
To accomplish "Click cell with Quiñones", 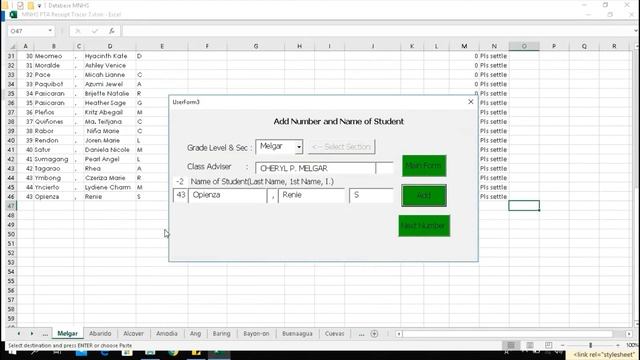I will coord(53,122).
